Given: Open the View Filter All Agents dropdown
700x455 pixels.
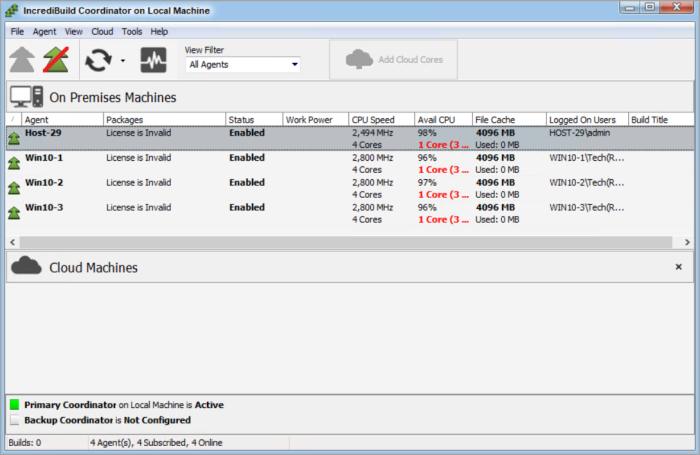Looking at the screenshot, I should click(x=243, y=65).
